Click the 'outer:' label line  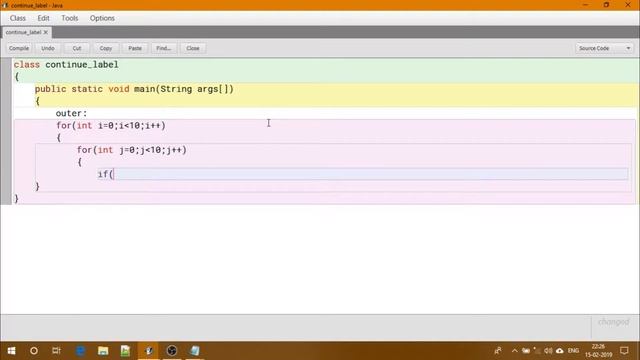click(x=71, y=113)
